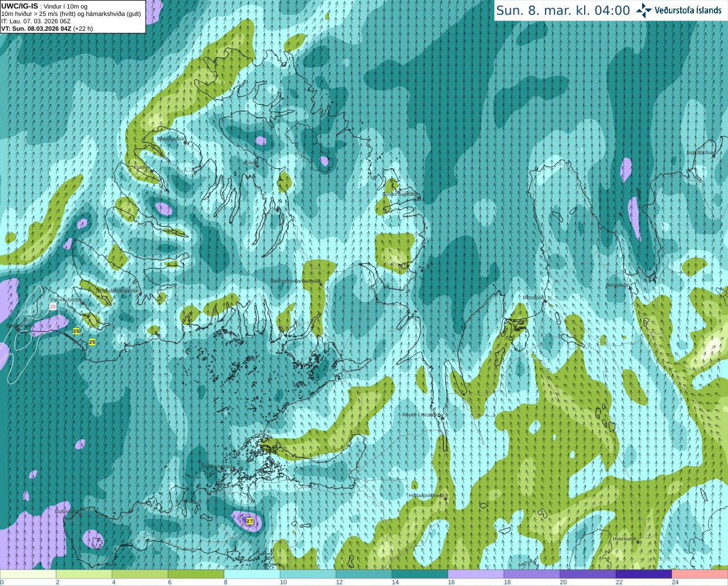This screenshot has width=728, height=586.
Task: Select the Bolungarvík station label
Action: click(171, 138)
